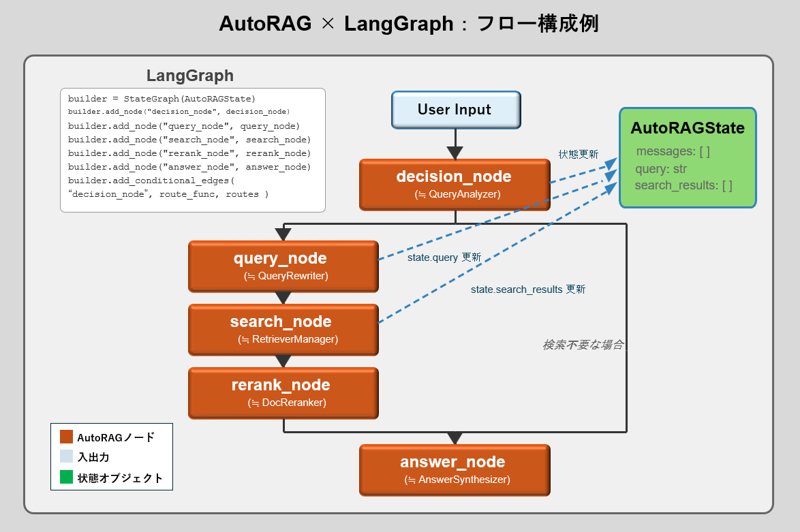This screenshot has width=800, height=532.
Task: Select the search_node (RetrieverManager) box
Action: click(282, 329)
